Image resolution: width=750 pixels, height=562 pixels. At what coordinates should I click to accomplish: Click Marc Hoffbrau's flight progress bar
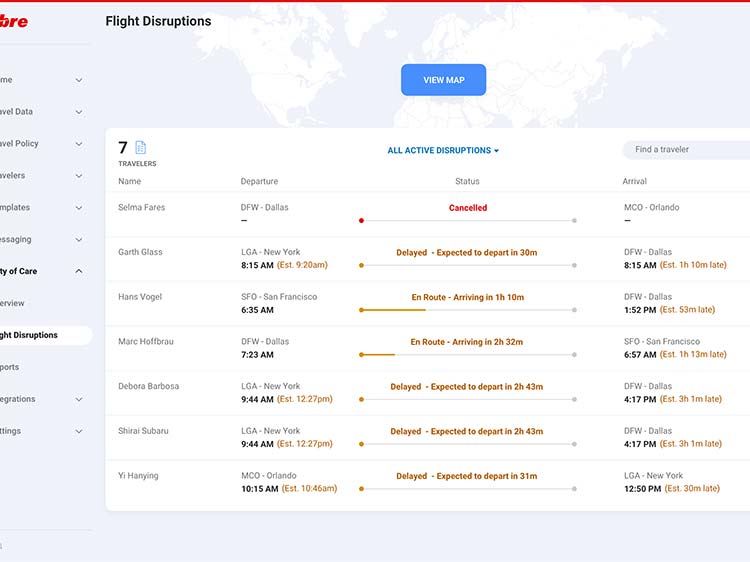467,355
